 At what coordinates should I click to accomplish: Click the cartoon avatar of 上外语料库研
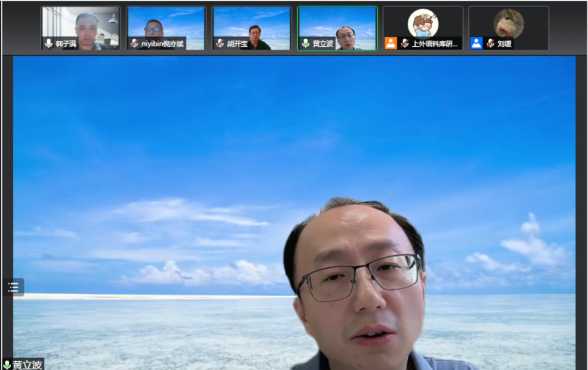(422, 23)
